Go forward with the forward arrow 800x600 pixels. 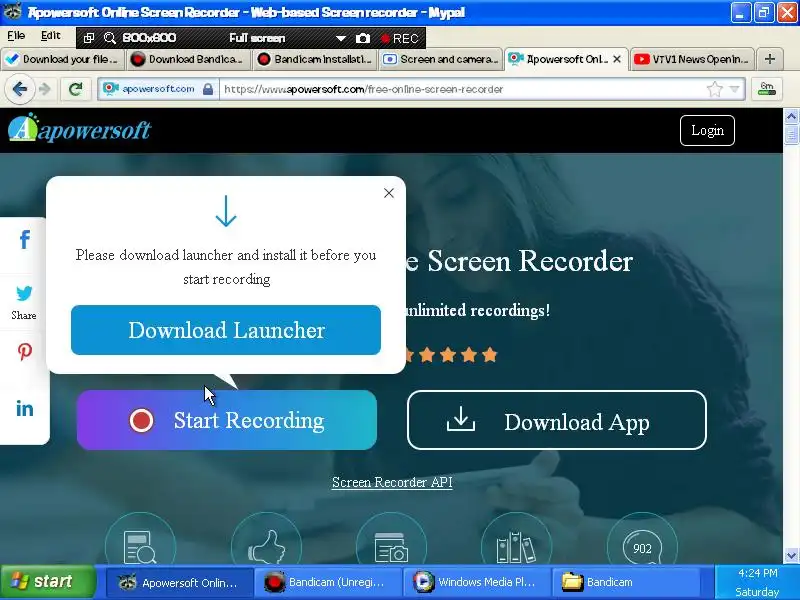coord(44,89)
